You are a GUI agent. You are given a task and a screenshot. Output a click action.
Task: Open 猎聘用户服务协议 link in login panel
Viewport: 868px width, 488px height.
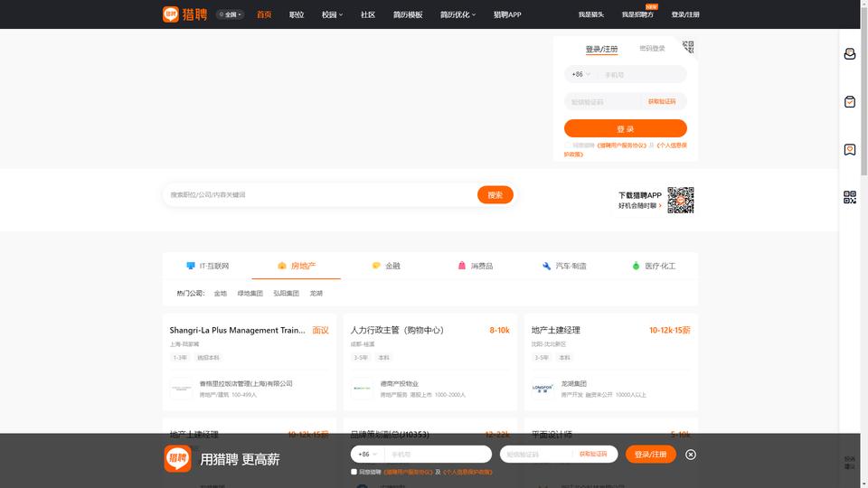pyautogui.click(x=622, y=145)
